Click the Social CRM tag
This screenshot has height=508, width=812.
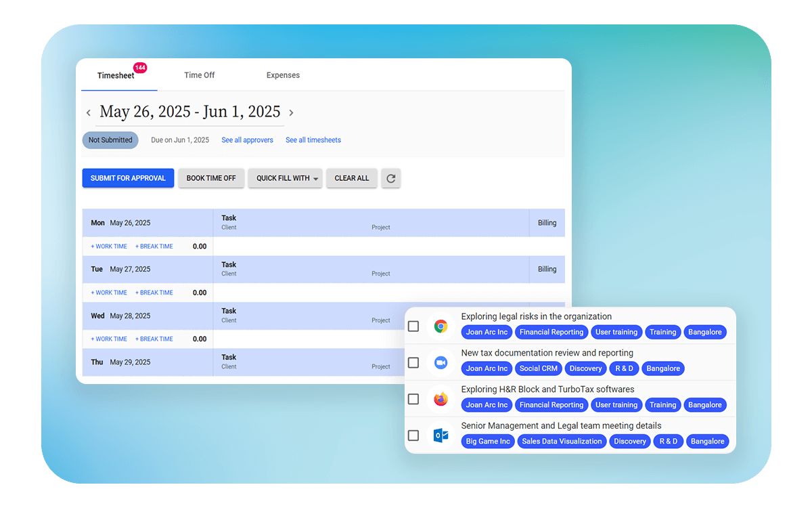click(x=539, y=368)
